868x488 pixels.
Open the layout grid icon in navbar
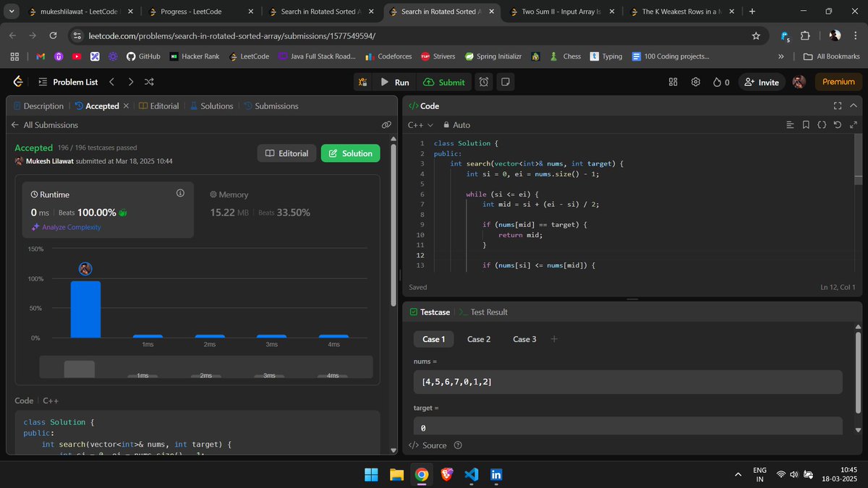coord(673,82)
